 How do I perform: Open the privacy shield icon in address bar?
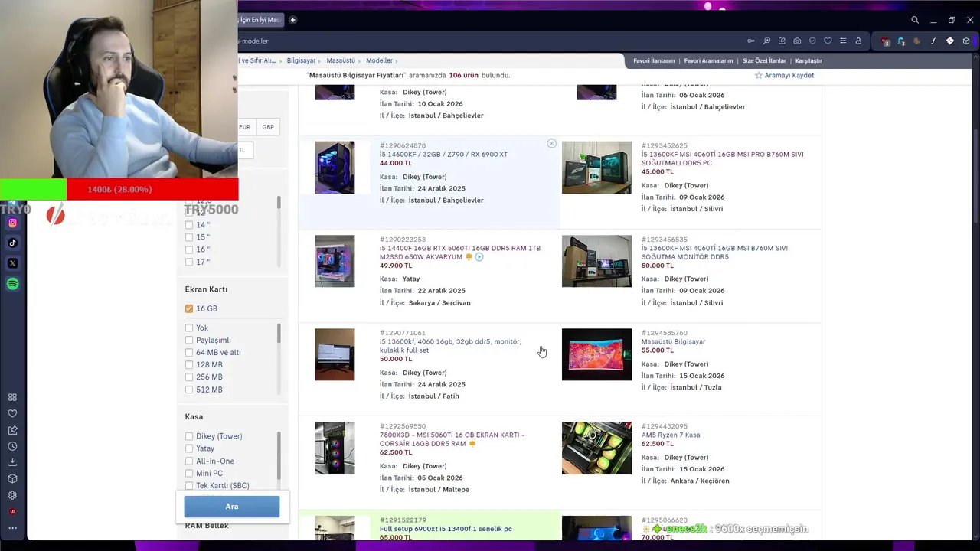[812, 41]
